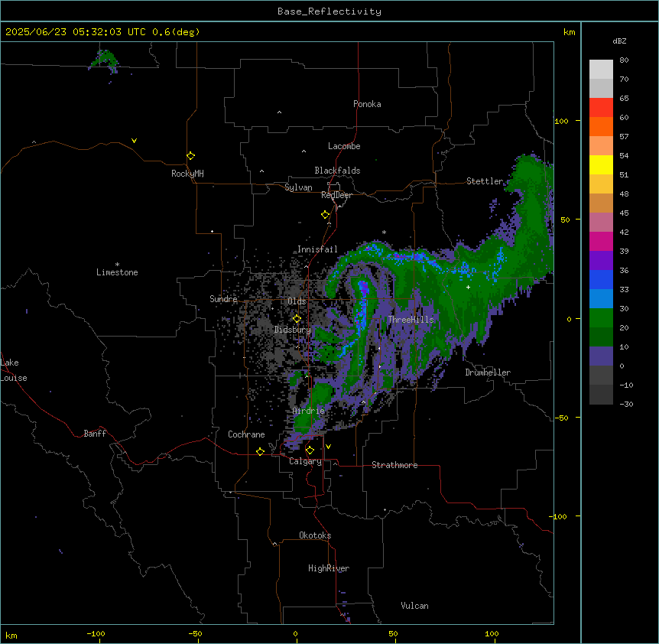The width and height of the screenshot is (659, 644).
Task: Select the dark blue 33-36 dBZ legend swatch
Action: point(601,280)
